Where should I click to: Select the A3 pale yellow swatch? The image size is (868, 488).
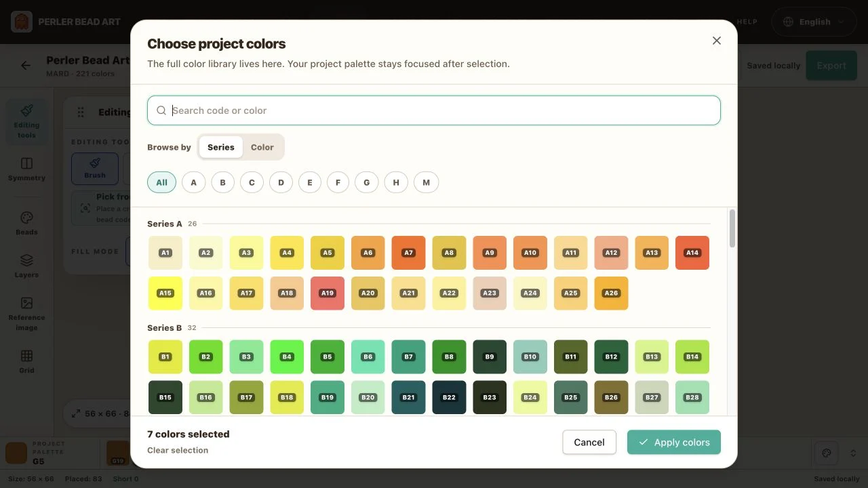(246, 253)
